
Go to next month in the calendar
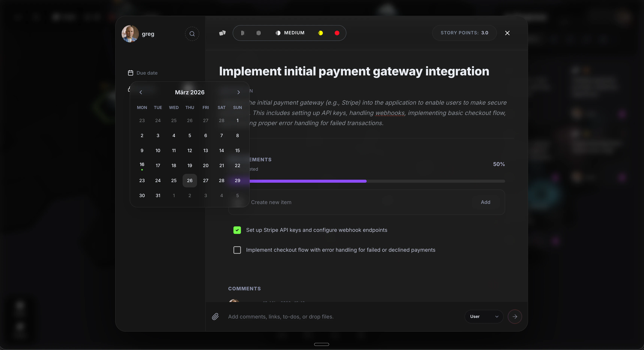click(238, 92)
